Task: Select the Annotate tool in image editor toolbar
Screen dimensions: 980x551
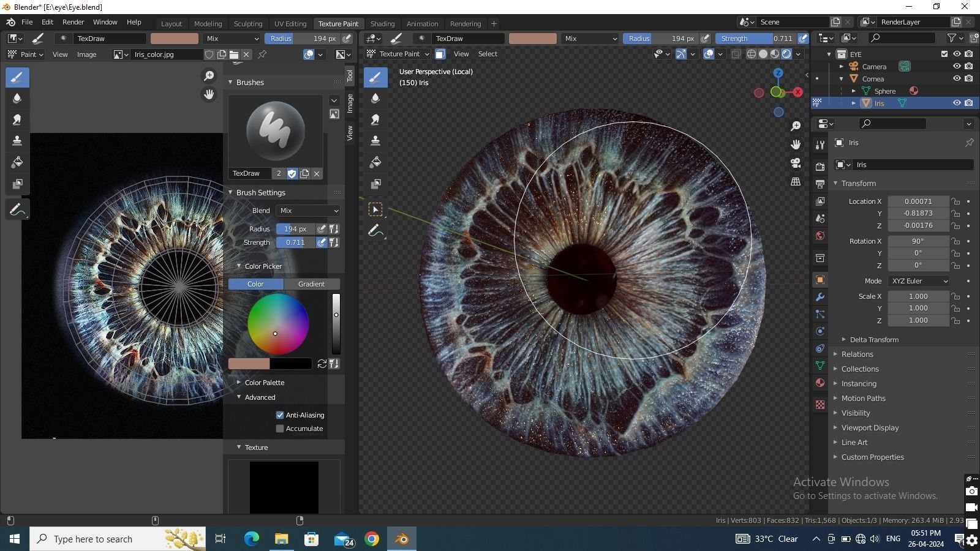Action: (17, 210)
